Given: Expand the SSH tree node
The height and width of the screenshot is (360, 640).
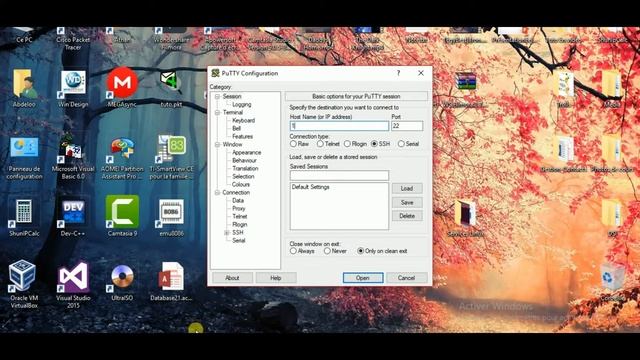Looking at the screenshot, I should click(x=227, y=233).
